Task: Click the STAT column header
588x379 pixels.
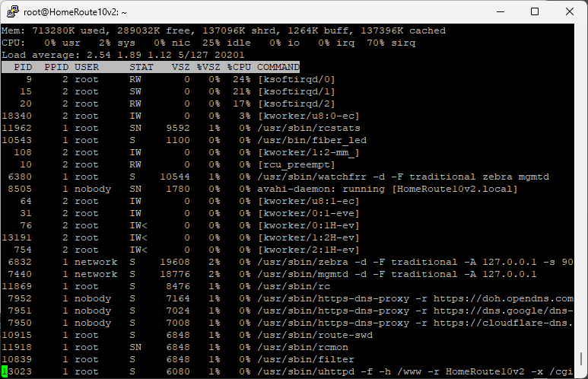Action: [x=141, y=67]
